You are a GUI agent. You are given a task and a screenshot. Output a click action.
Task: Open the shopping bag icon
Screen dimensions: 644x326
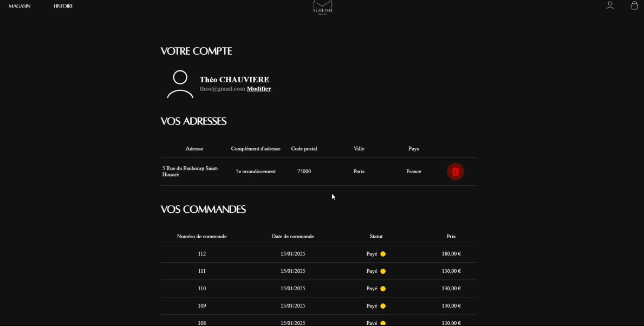634,5
